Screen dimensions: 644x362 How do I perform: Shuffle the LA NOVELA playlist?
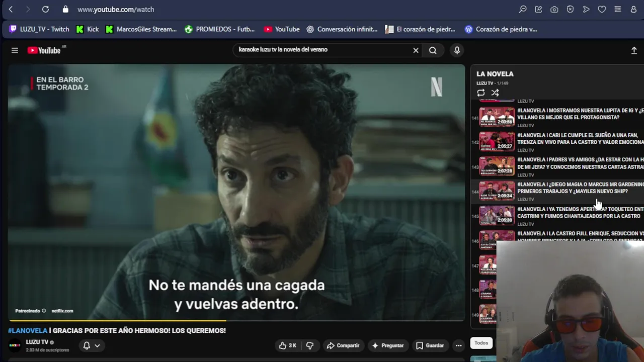click(x=495, y=93)
